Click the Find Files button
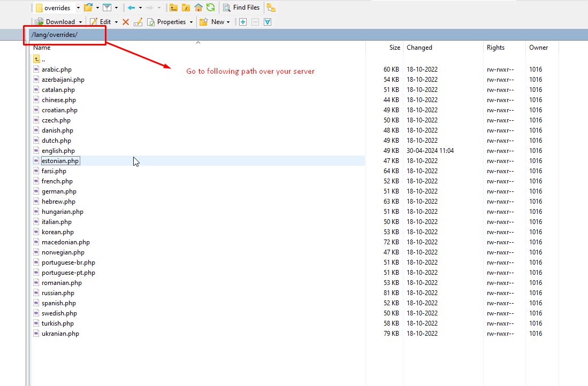This screenshot has height=386, width=588. 241,7
